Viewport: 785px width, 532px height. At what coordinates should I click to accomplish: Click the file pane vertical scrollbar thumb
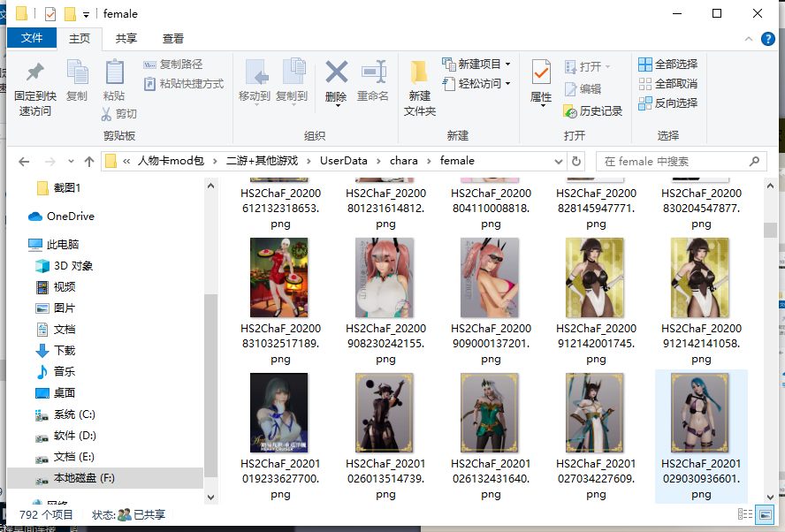point(770,230)
